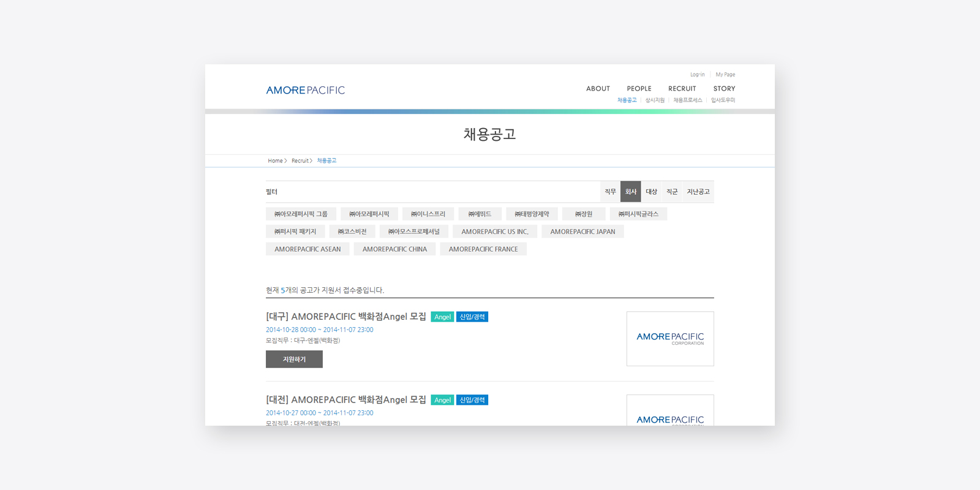980x490 pixels.
Task: Filter by ㈜퍼시픽 패키지
Action: (295, 232)
